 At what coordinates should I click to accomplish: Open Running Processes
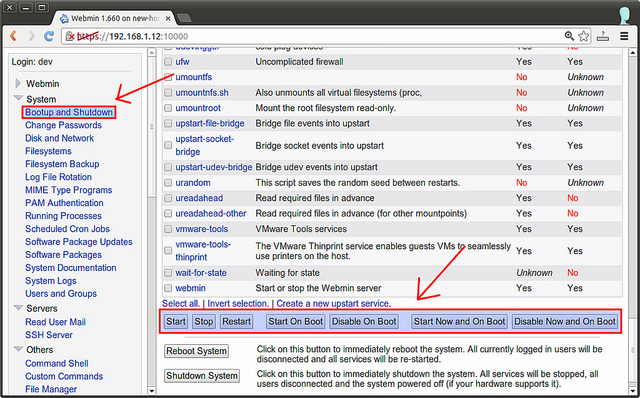(x=63, y=216)
